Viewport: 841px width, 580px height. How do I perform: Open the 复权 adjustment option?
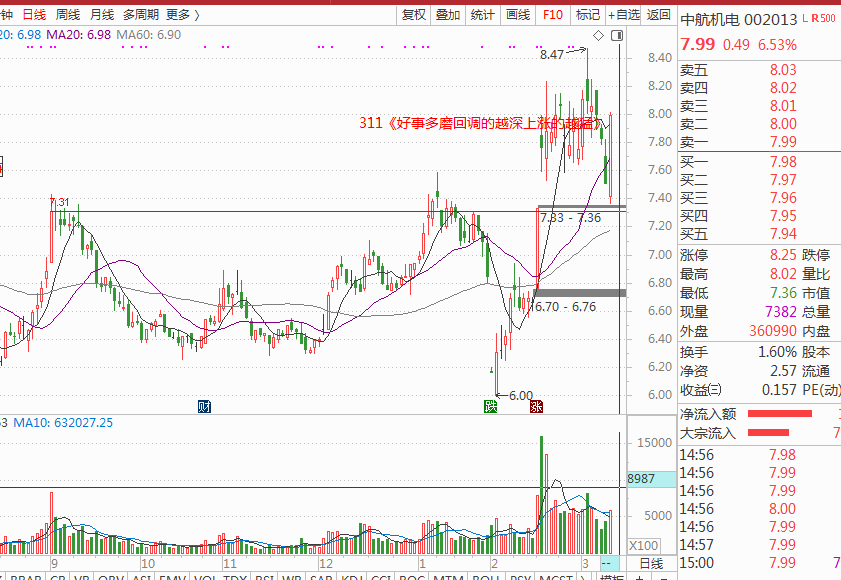coord(414,15)
